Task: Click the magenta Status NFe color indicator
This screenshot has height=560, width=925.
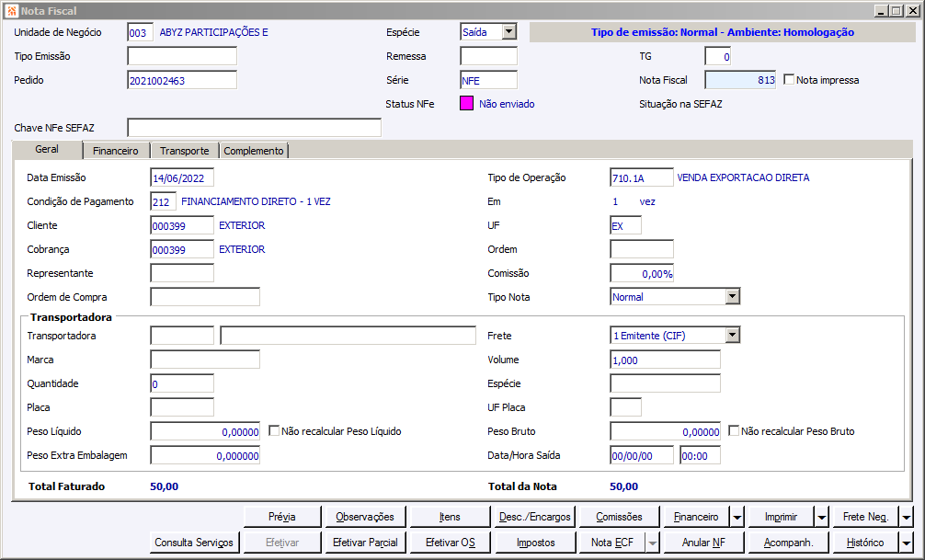Action: 466,104
